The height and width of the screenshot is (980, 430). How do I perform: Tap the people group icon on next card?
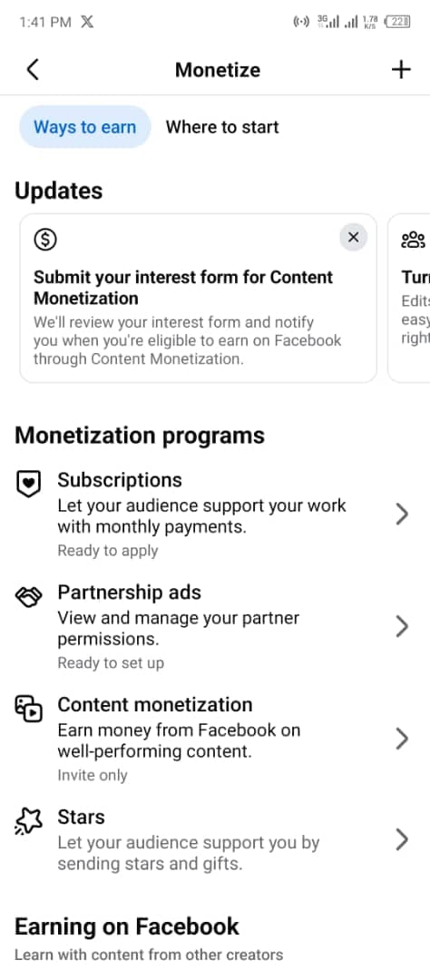(x=413, y=240)
